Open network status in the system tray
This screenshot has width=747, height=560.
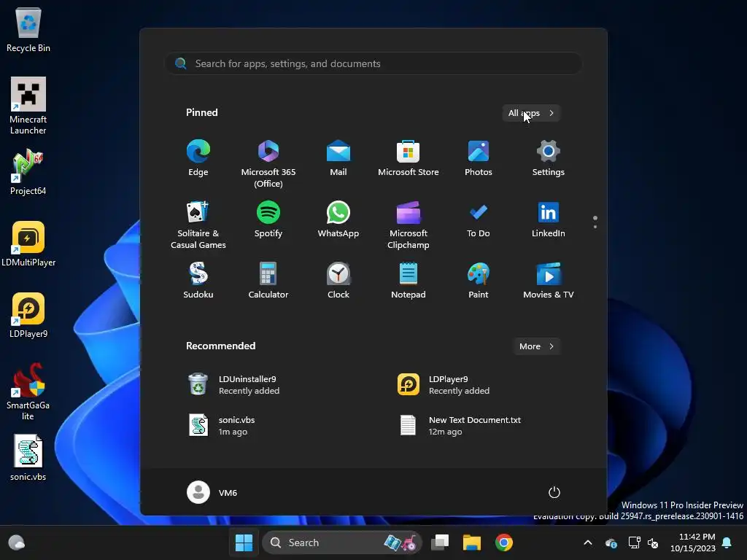point(634,542)
